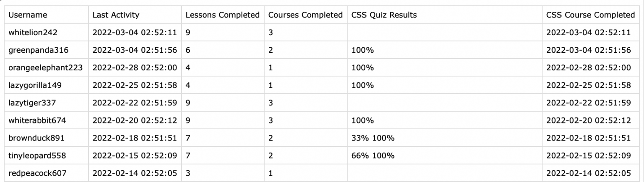Select the username greenpanda316
This screenshot has height=182, width=644.
coord(38,50)
